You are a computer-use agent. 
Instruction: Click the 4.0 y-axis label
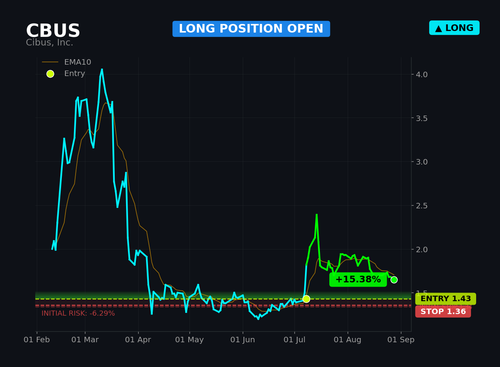click(x=422, y=75)
